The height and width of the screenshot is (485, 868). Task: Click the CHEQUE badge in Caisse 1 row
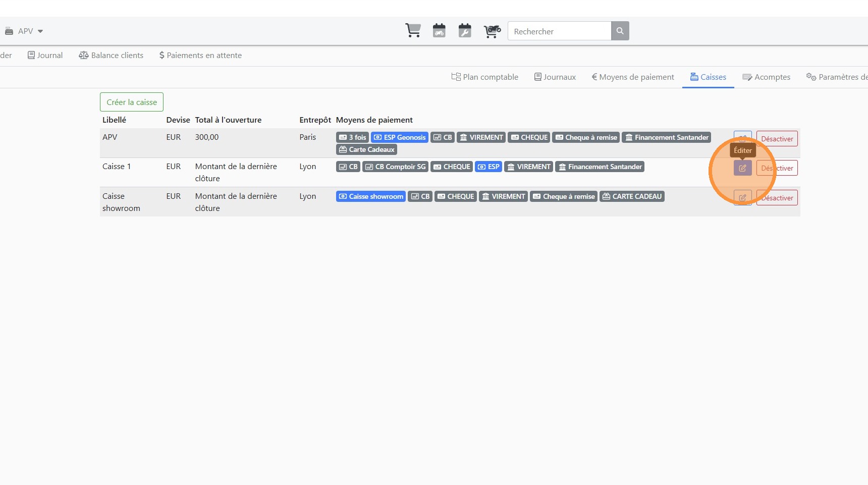point(452,167)
